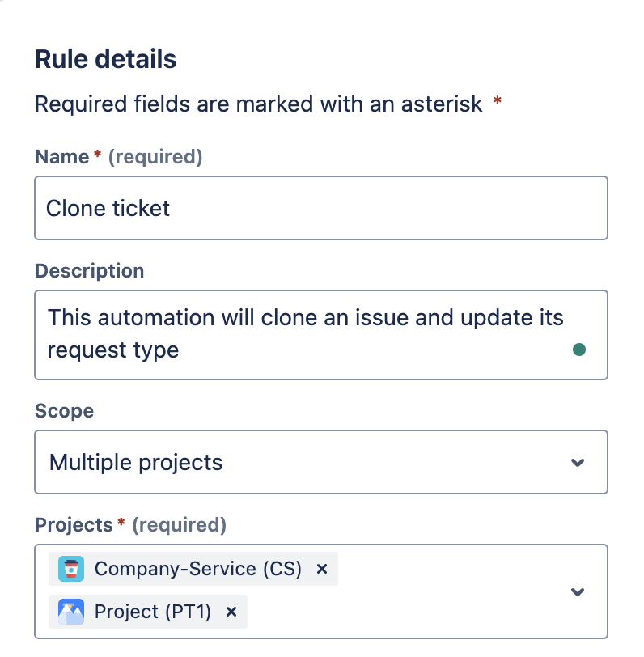Click the Projects field label
The height and width of the screenshot is (657, 644).
tap(74, 525)
